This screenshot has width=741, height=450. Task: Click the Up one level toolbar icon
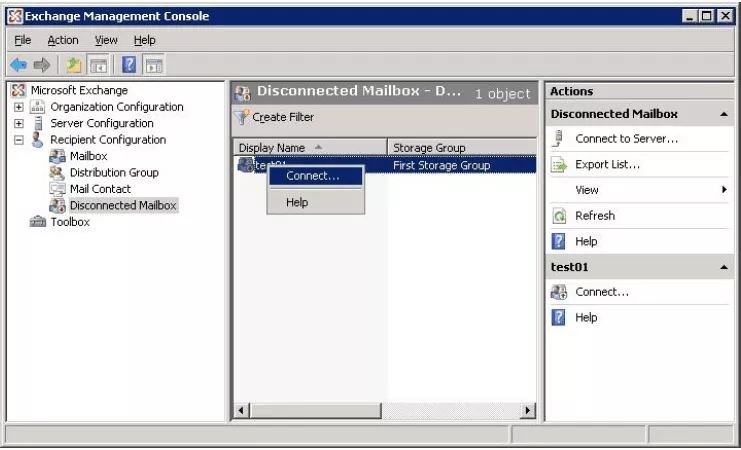pos(73,65)
